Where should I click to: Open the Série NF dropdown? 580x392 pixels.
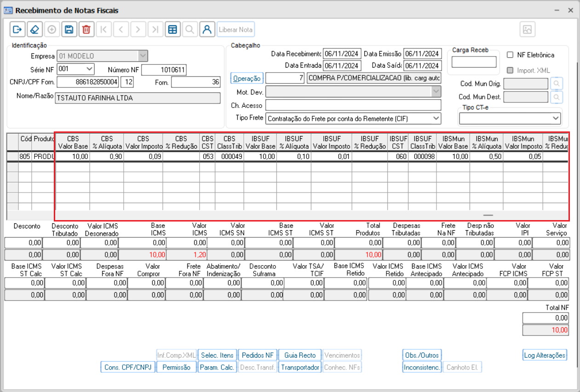(x=89, y=69)
